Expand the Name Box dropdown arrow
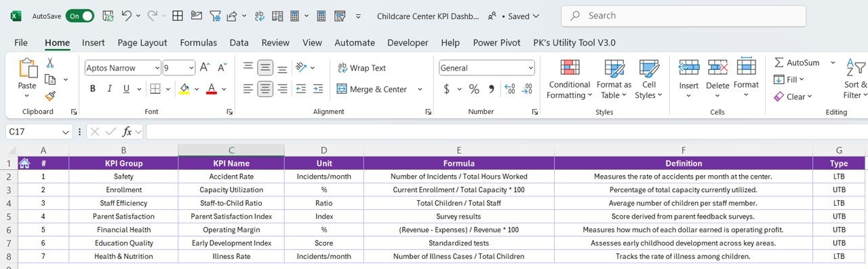Screen dimensions: 868x269 click(66, 132)
